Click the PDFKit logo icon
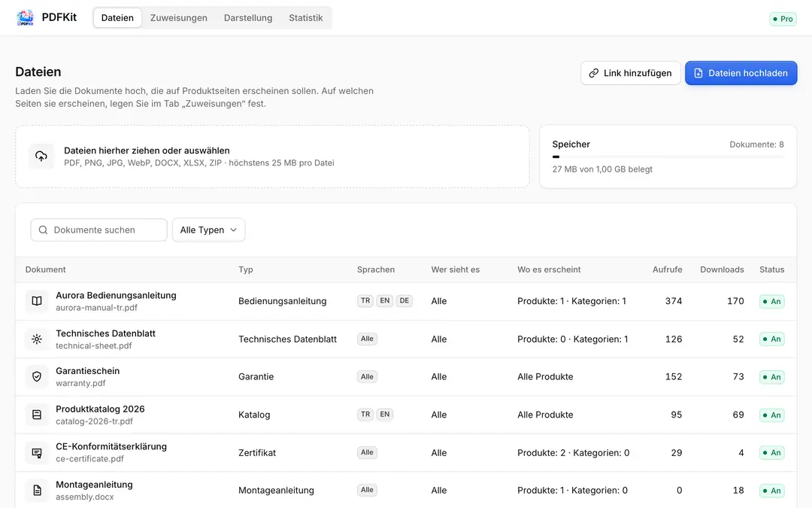This screenshot has height=508, width=812. pyautogui.click(x=25, y=17)
